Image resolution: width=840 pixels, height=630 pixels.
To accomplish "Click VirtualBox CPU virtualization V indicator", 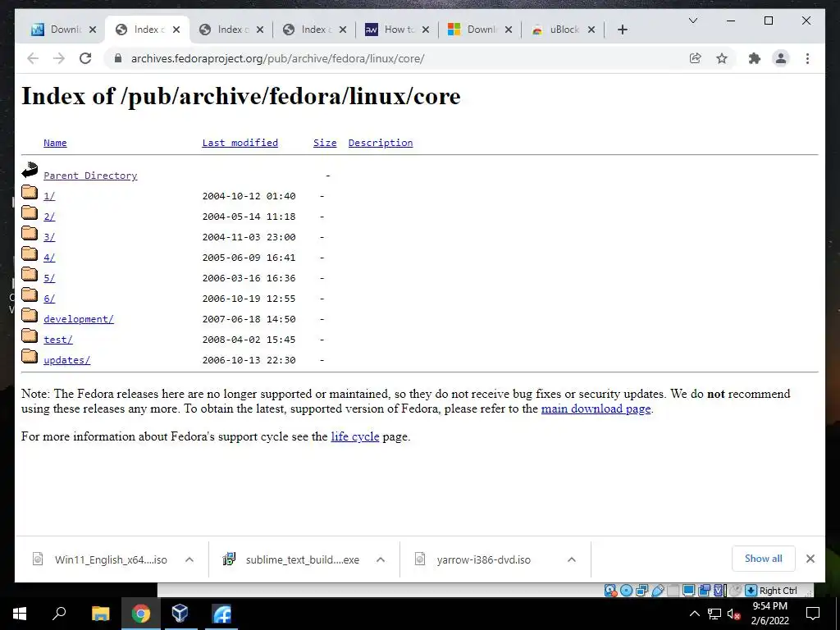I will [x=719, y=591].
